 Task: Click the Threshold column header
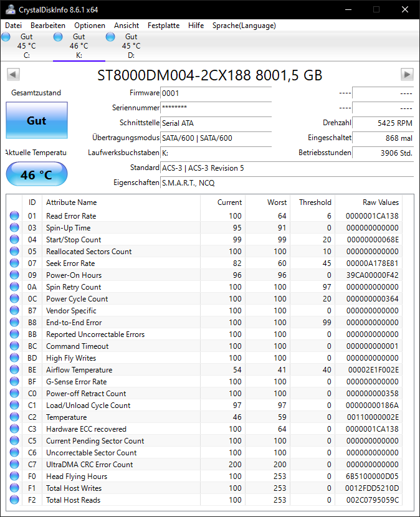(x=313, y=202)
